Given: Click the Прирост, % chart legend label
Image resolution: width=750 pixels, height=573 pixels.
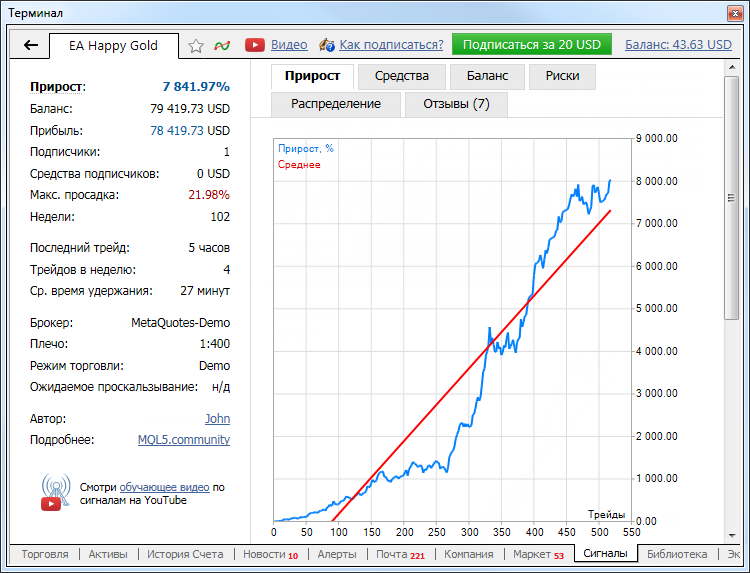Looking at the screenshot, I should point(306,148).
